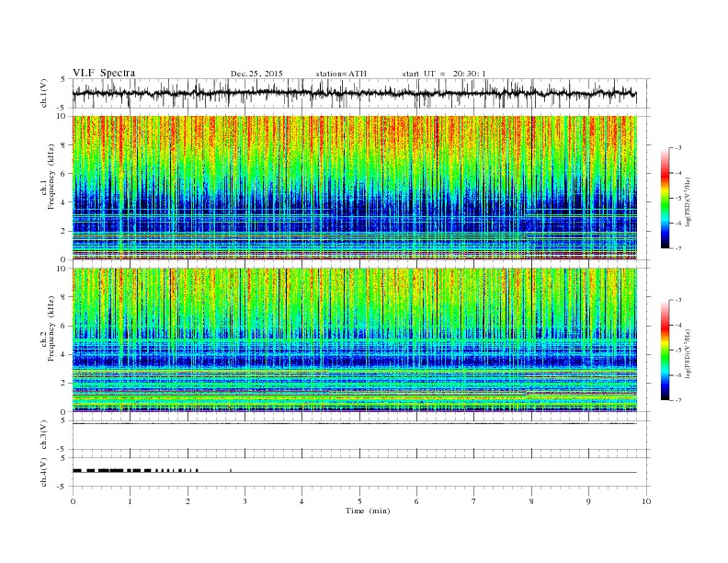The width and height of the screenshot is (728, 563).
Task: Select the ch.3(V) axis label
Action: [x=44, y=435]
